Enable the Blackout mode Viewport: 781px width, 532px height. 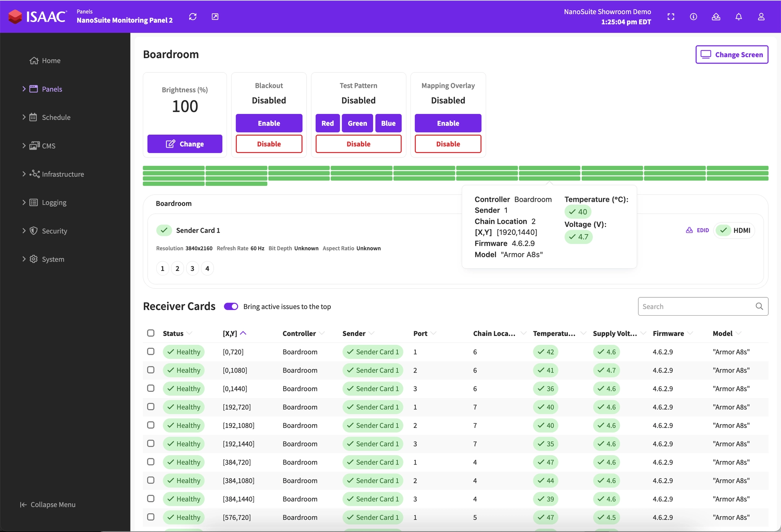coord(269,123)
